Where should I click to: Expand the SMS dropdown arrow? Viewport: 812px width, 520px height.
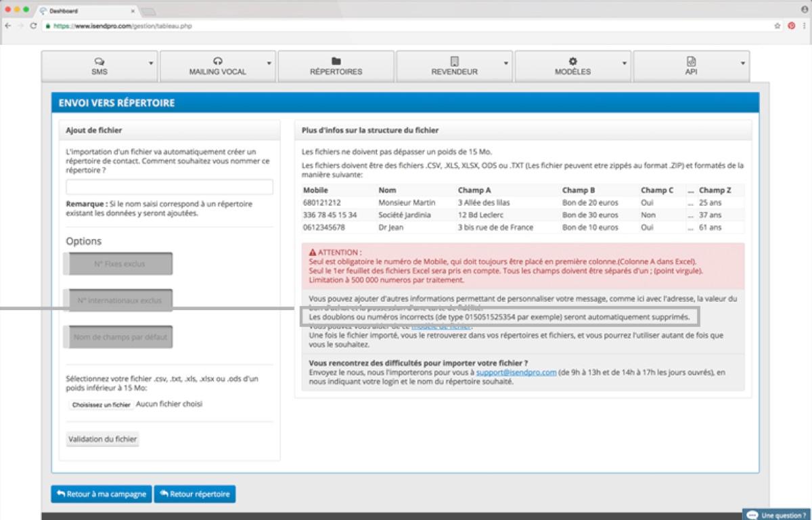[151, 61]
